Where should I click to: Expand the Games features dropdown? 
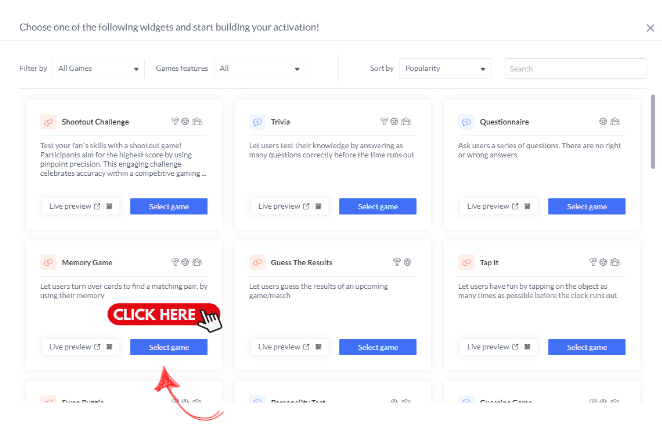pyautogui.click(x=259, y=69)
